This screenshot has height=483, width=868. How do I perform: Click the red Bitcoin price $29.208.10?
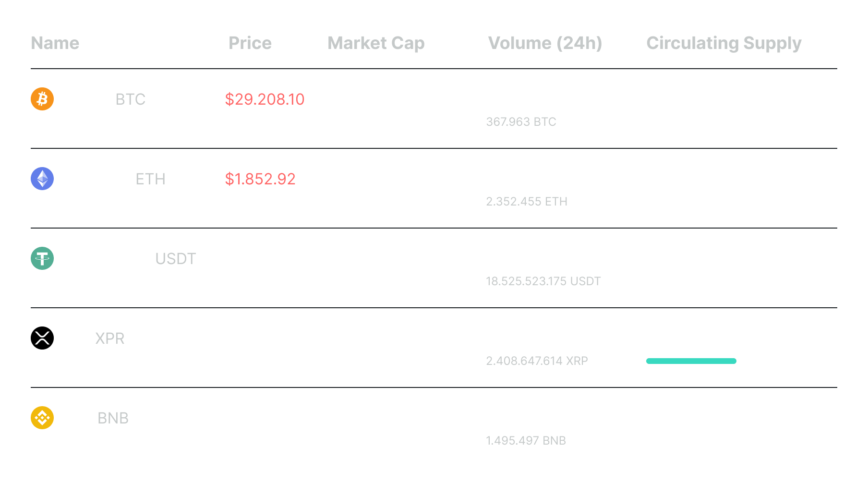click(x=265, y=99)
